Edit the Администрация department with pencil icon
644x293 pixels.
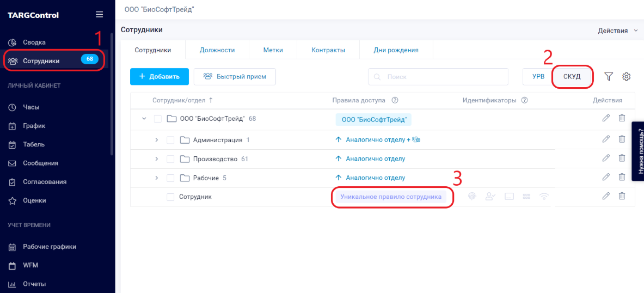[606, 139]
